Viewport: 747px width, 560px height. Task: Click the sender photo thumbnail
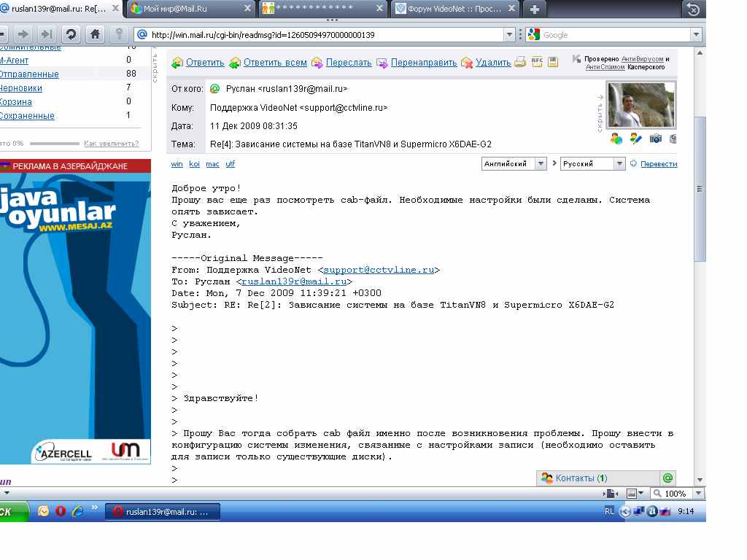coord(640,104)
